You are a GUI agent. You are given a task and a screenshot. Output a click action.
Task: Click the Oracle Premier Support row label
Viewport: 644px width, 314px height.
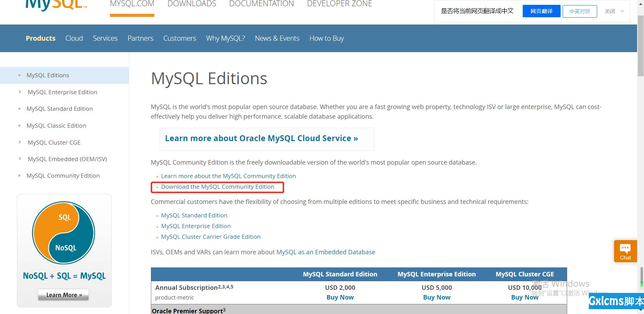click(x=188, y=311)
